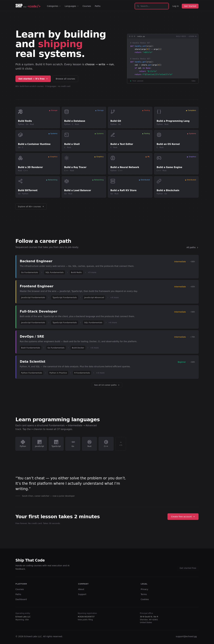
Task: Open the Backend Engineer career path card
Action: tap(107, 267)
